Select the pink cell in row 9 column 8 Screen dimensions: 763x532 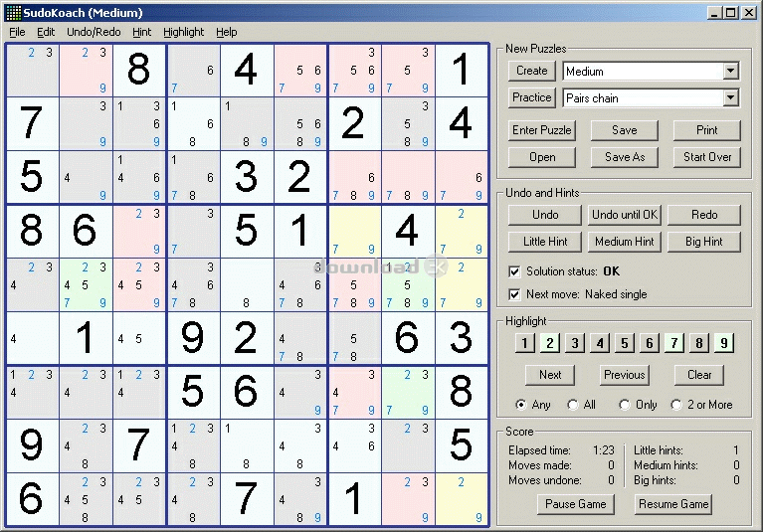point(408,499)
